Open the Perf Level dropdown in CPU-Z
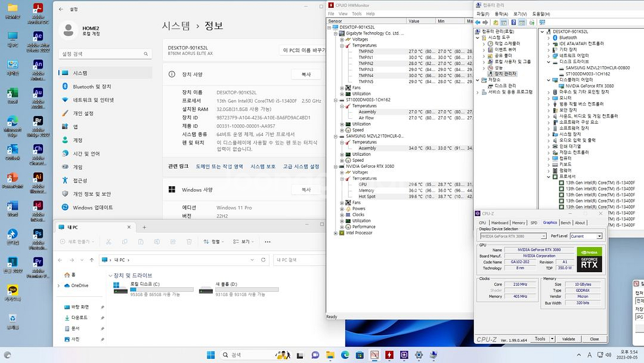This screenshot has height=363, width=644. click(x=599, y=236)
